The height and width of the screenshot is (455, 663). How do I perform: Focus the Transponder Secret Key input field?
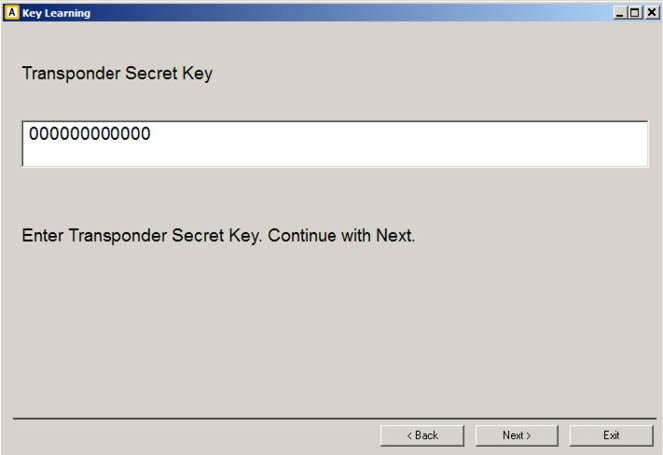[335, 144]
